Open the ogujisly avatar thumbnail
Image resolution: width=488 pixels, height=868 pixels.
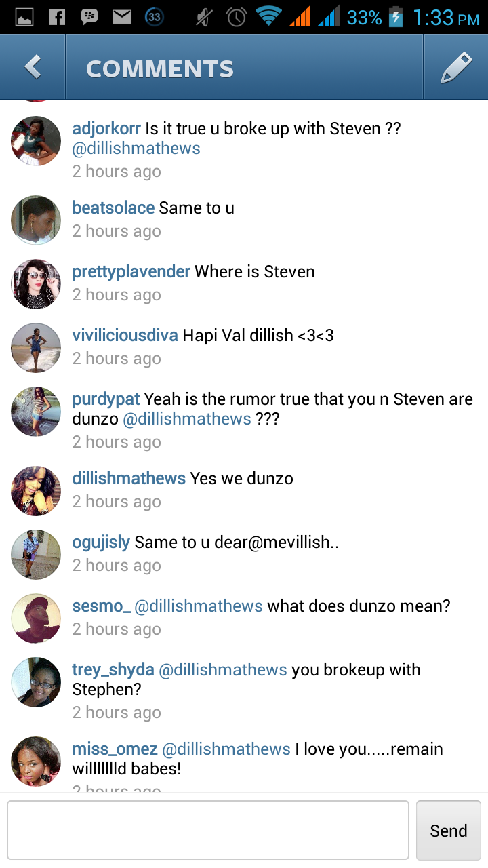click(x=36, y=555)
